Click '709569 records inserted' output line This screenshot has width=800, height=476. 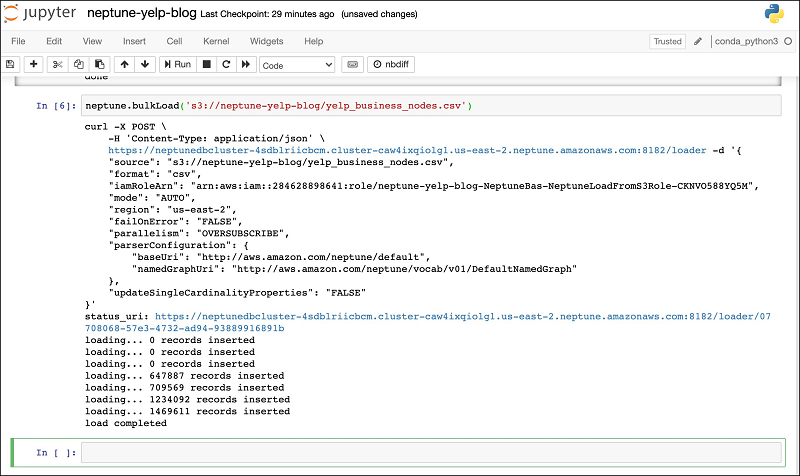click(184, 388)
